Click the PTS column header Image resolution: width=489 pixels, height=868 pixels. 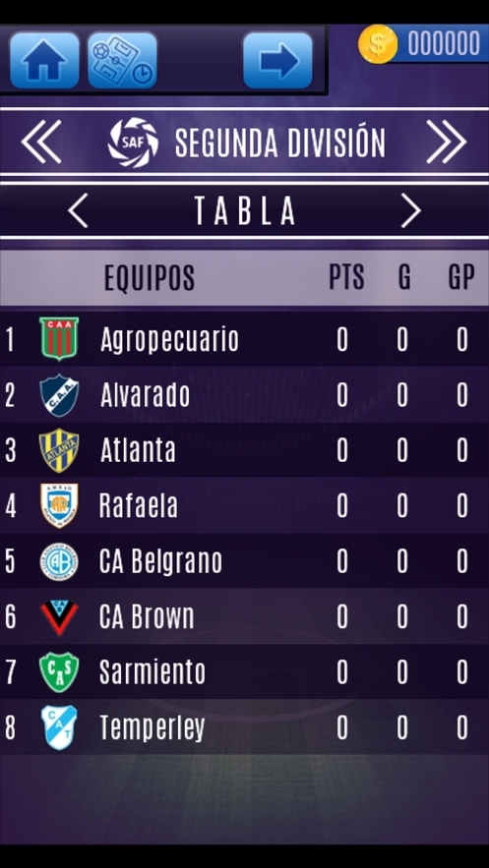pos(346,277)
